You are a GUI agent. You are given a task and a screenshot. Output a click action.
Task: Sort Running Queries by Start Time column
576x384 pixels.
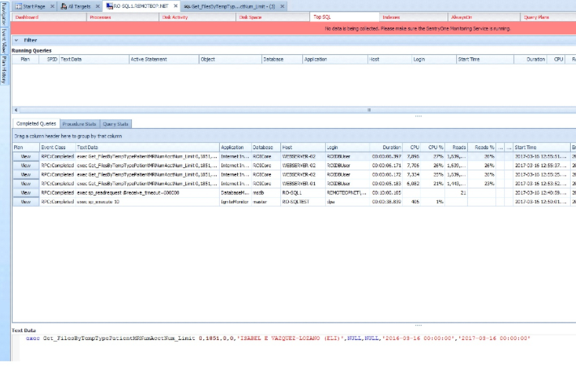click(x=485, y=59)
